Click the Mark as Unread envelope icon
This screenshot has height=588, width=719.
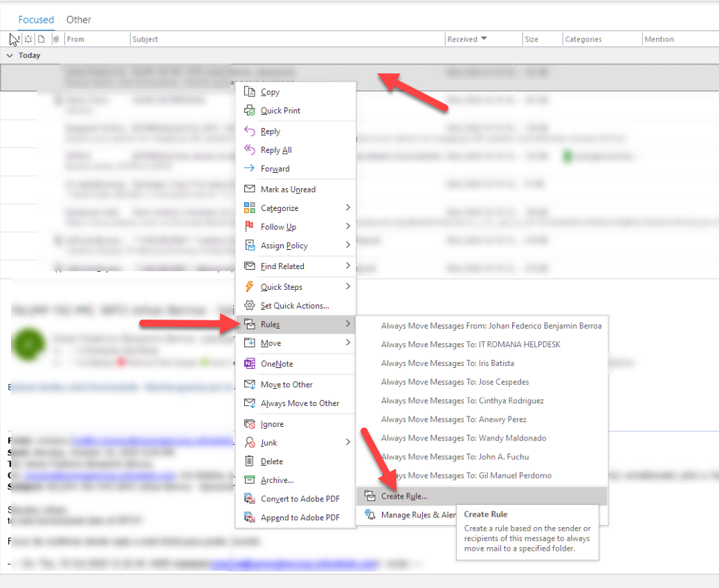coord(249,189)
